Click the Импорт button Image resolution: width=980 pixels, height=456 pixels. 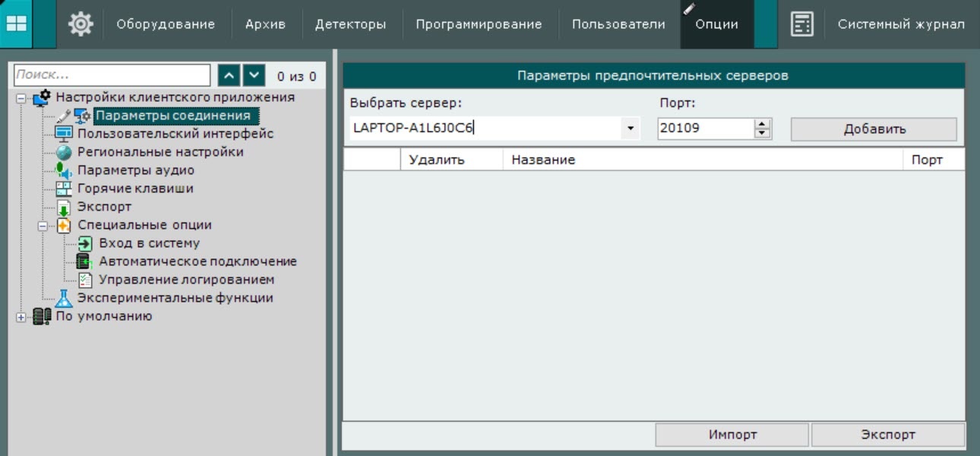coord(732,435)
